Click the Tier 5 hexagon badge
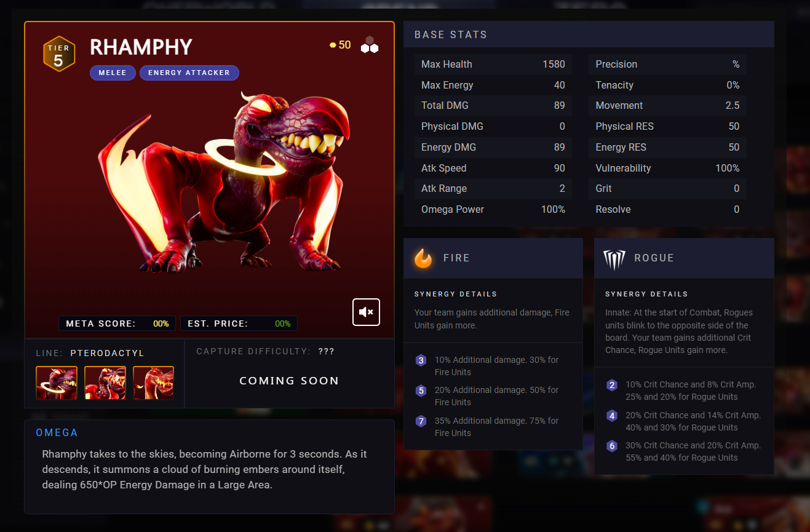Image resolution: width=810 pixels, height=532 pixels. [x=58, y=54]
